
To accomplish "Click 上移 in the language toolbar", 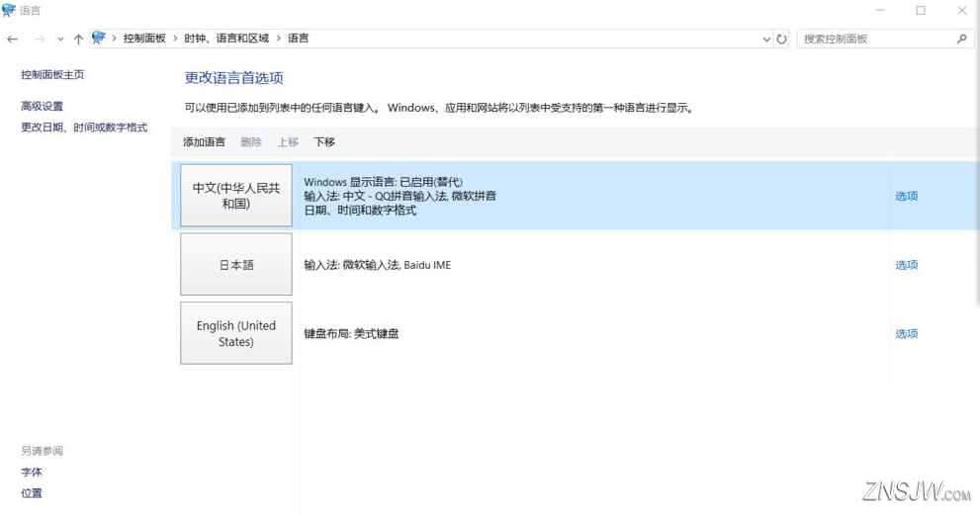I will click(288, 142).
